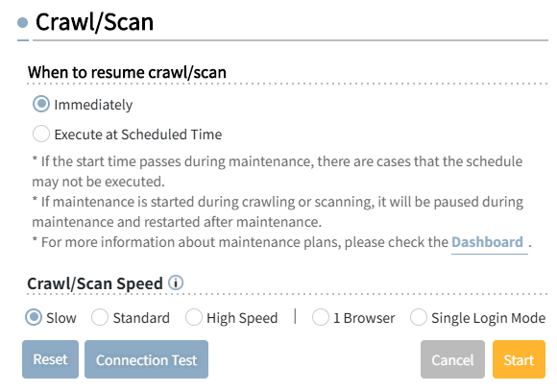Select the Immediately radio button
This screenshot has width=557, height=392.
click(x=41, y=104)
